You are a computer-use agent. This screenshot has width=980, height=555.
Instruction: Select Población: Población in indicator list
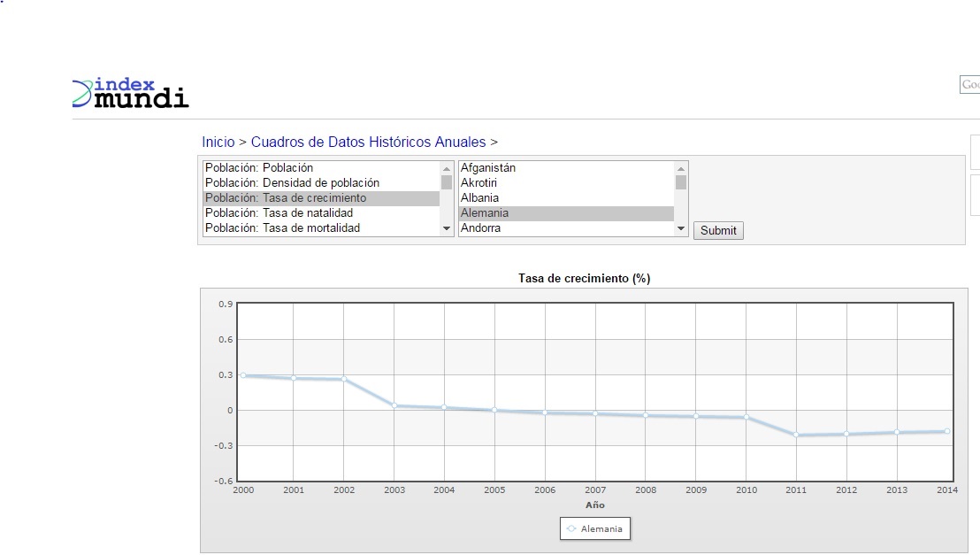tap(259, 168)
